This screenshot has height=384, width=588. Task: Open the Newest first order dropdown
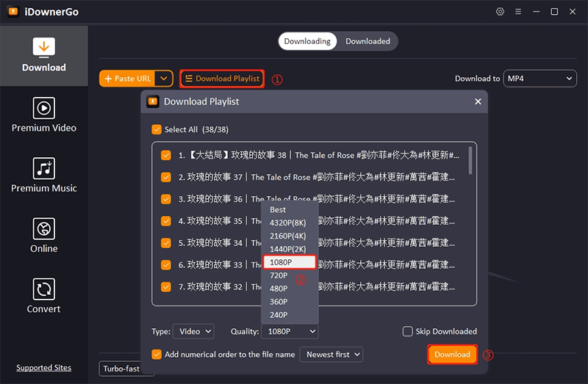[x=334, y=355]
